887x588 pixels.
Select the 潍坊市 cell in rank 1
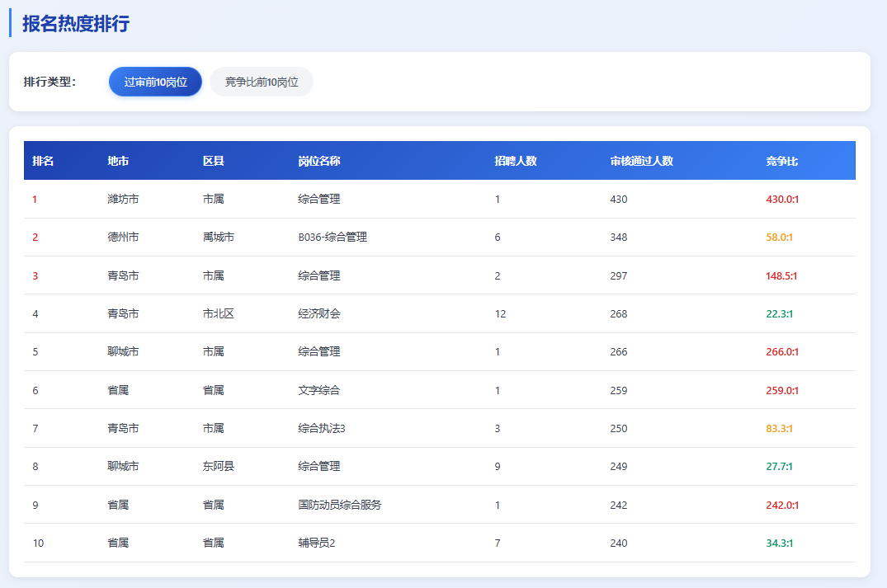coord(123,200)
